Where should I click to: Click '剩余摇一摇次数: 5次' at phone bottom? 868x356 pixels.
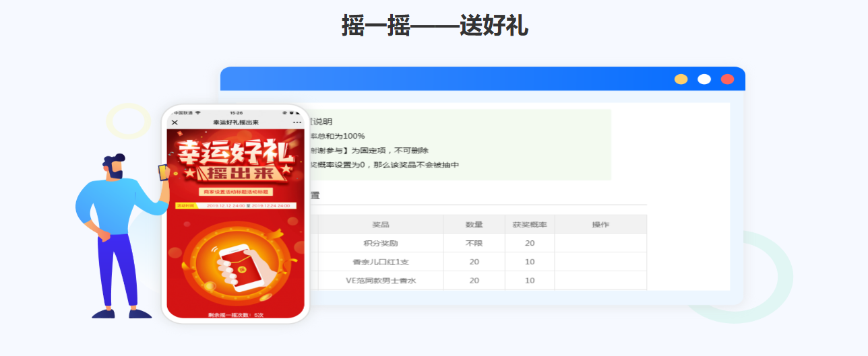pyautogui.click(x=235, y=314)
